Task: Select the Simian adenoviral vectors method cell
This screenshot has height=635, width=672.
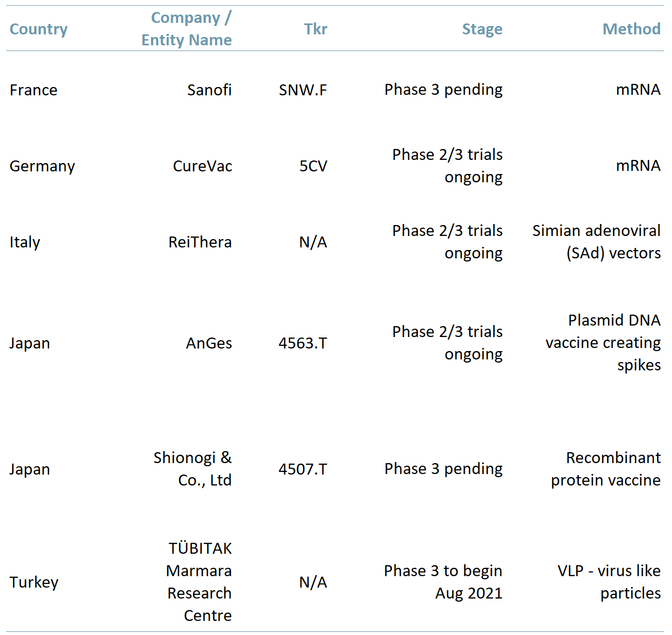Action: pos(597,242)
